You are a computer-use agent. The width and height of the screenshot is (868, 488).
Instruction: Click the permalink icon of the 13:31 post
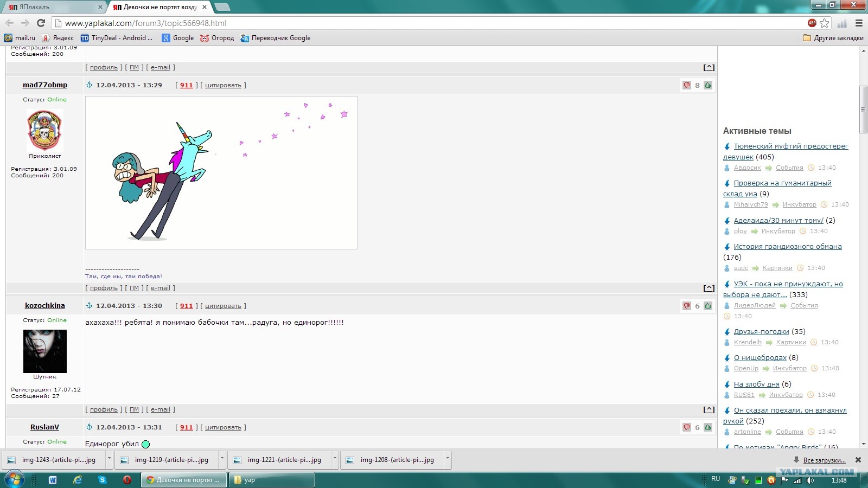90,427
